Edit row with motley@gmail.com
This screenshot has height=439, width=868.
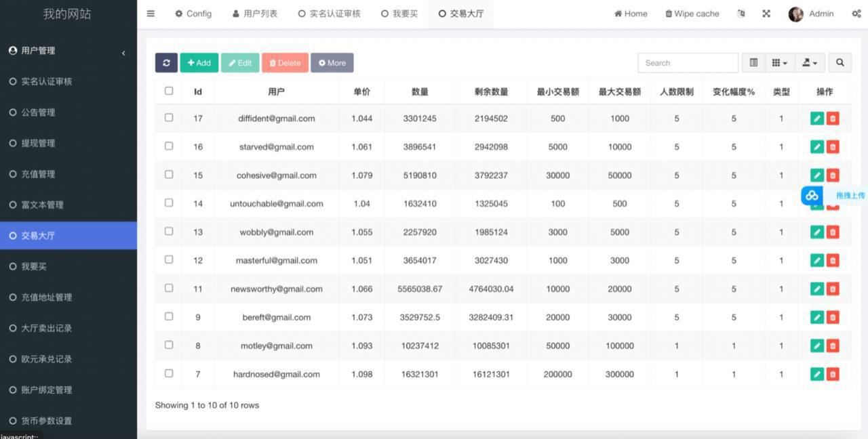(817, 346)
